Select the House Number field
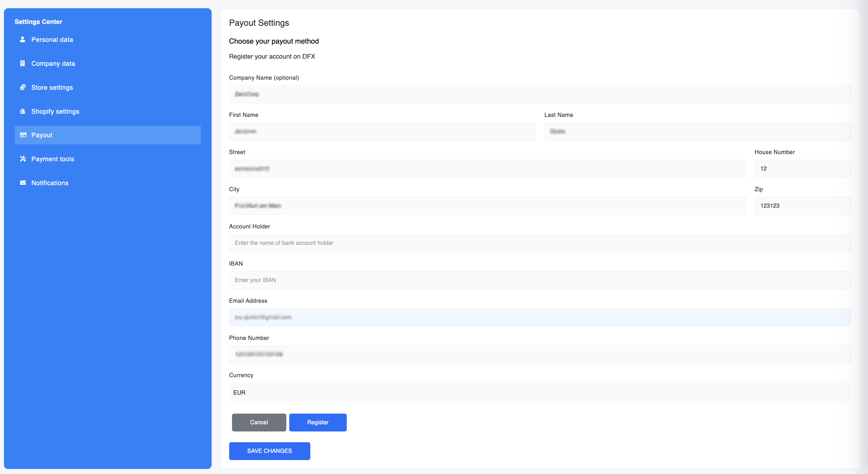868x474 pixels. [802, 169]
